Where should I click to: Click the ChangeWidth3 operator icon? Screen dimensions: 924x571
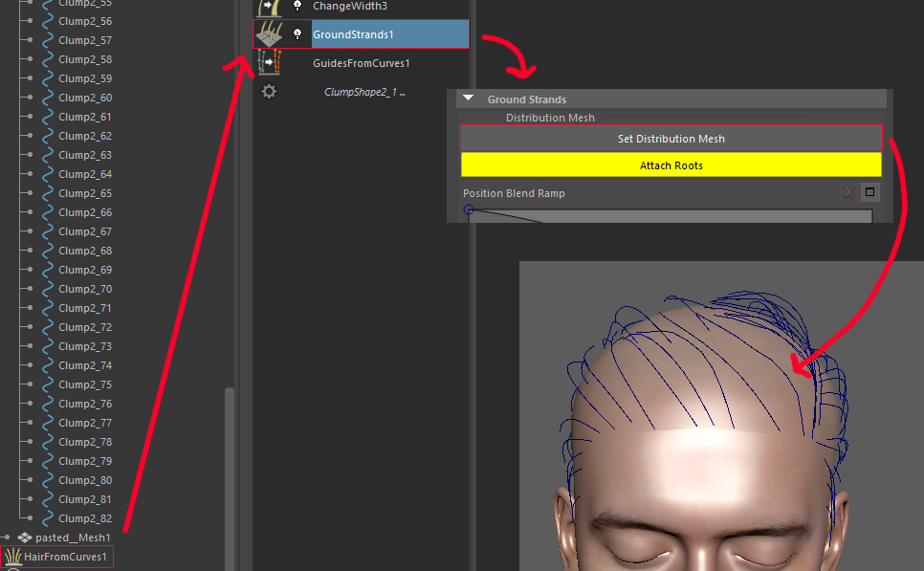269,7
